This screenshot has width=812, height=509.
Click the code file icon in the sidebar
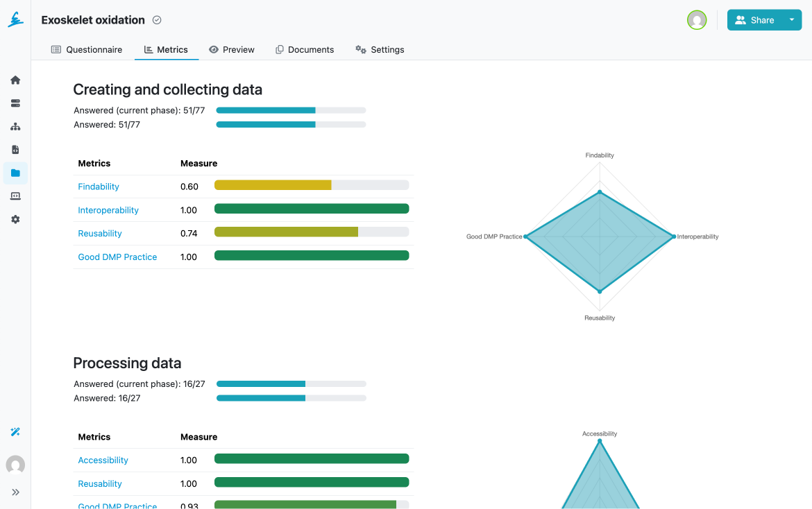coord(15,150)
